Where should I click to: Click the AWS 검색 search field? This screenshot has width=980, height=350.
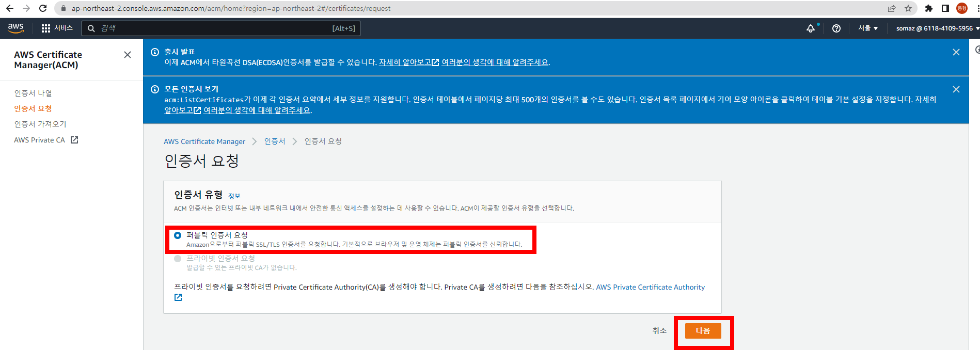click(221, 28)
